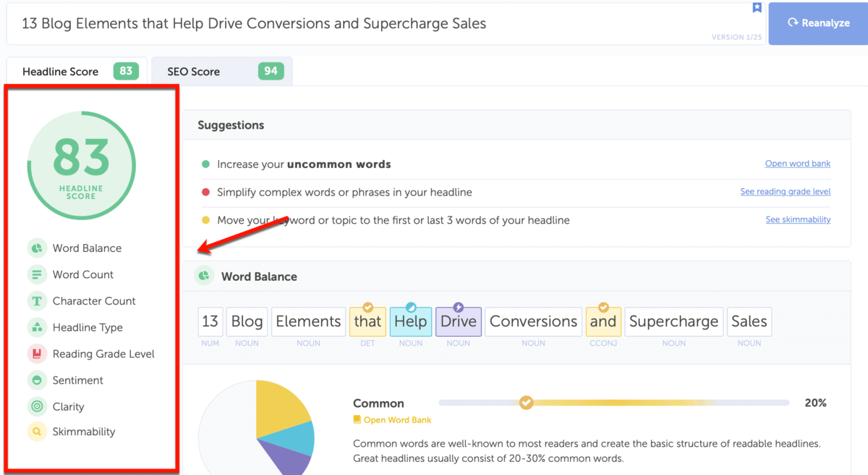Click the bookmark icon in headline field
868x475 pixels.
click(757, 8)
